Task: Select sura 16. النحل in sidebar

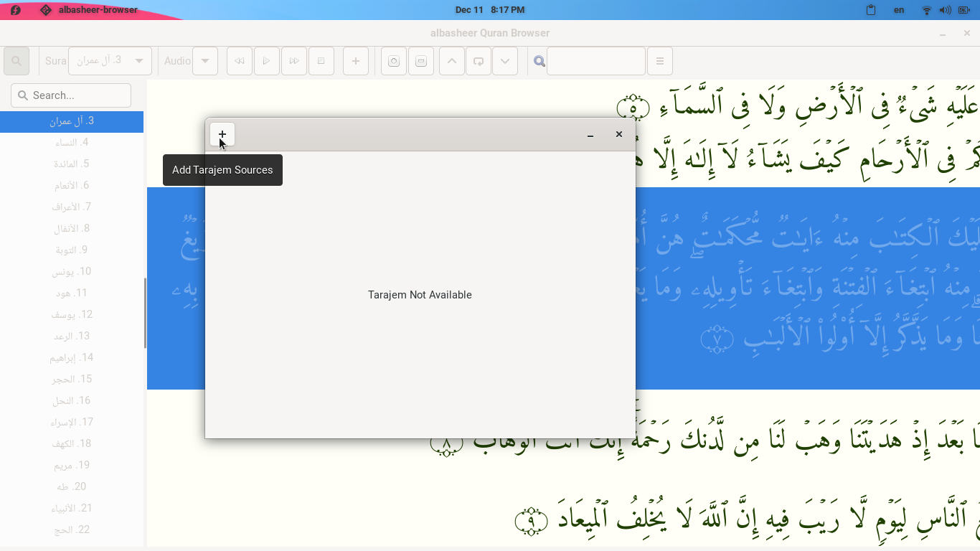Action: point(72,401)
